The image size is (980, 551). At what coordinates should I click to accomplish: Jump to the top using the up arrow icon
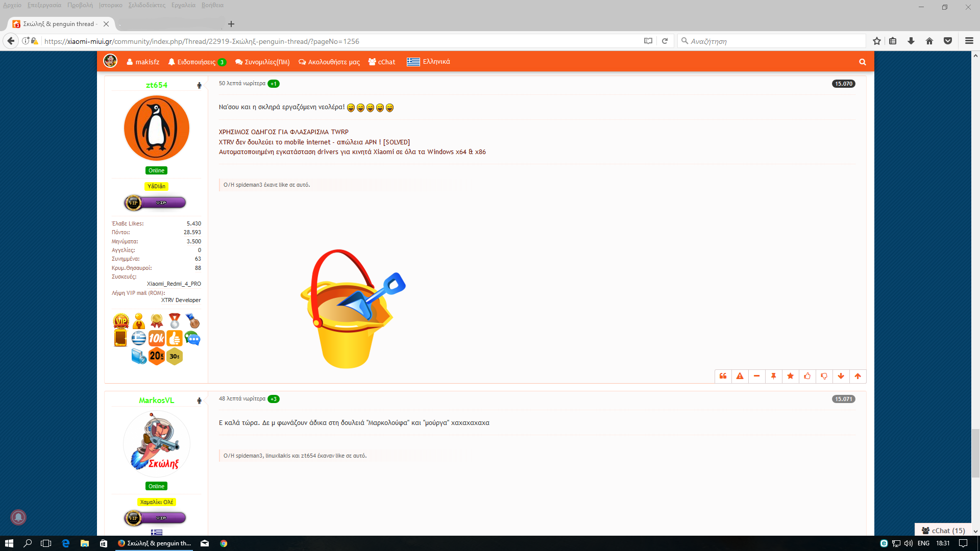857,376
